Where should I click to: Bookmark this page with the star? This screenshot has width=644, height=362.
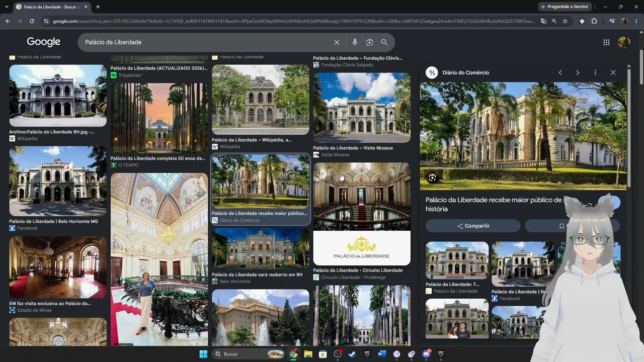[x=565, y=21]
